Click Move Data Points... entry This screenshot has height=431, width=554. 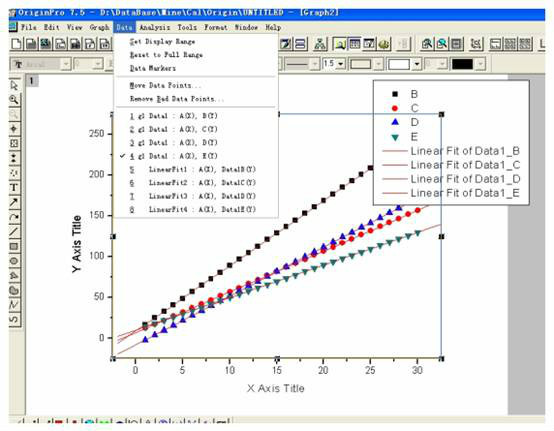(165, 85)
